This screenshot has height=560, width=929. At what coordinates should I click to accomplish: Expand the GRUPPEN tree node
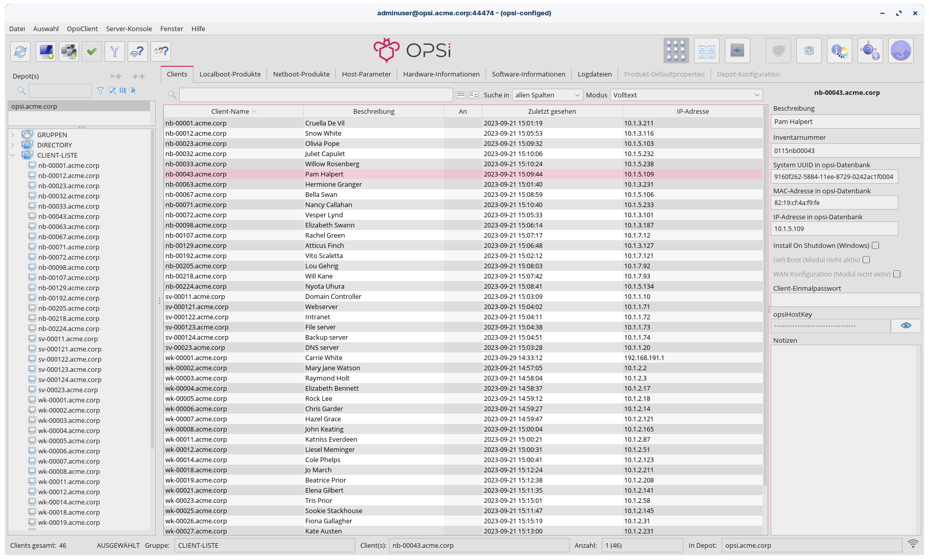[13, 135]
